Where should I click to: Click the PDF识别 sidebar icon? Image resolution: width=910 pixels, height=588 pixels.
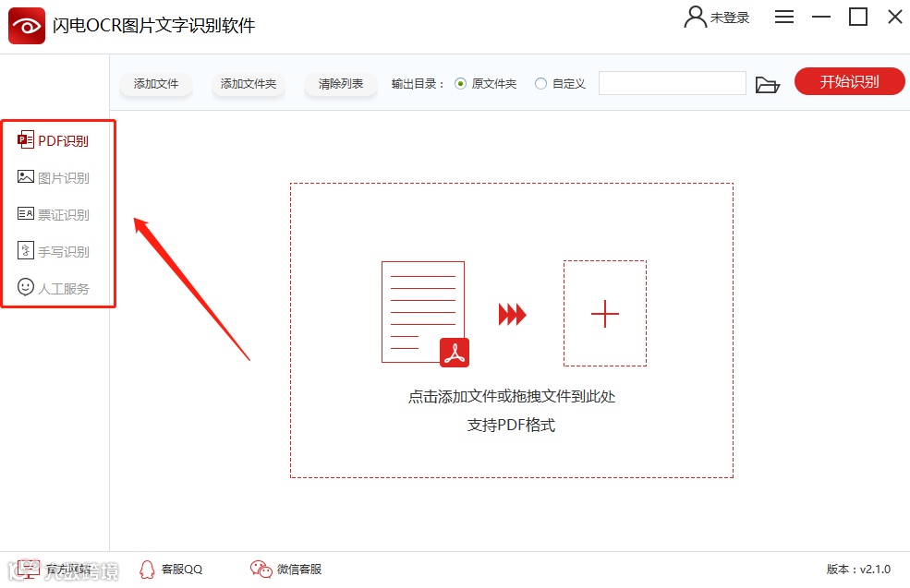point(26,139)
